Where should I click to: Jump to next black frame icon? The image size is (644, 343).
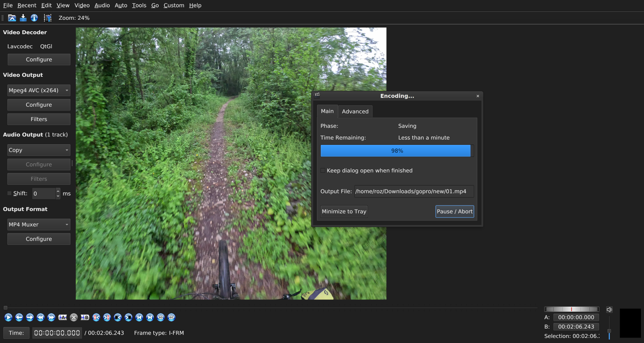[x=128, y=317]
